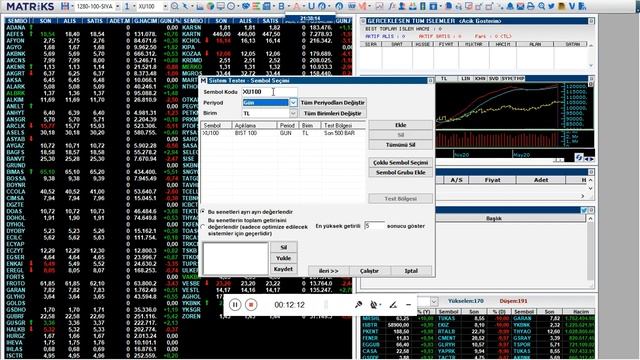Click the blue V icon in toolbar

click(x=572, y=7)
